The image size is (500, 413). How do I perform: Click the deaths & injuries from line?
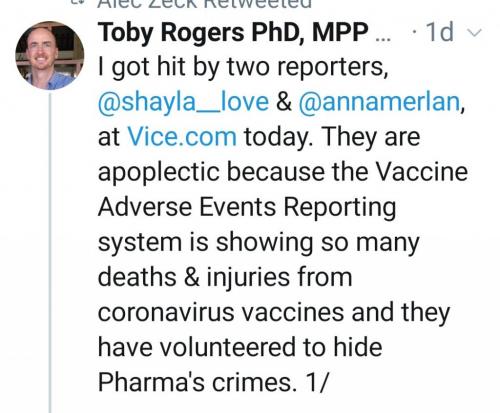(225, 277)
